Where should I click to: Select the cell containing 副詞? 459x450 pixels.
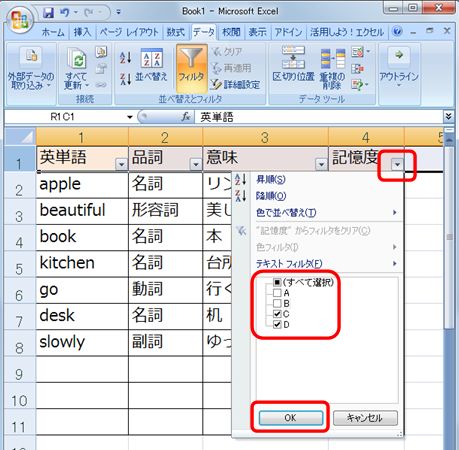click(x=165, y=343)
